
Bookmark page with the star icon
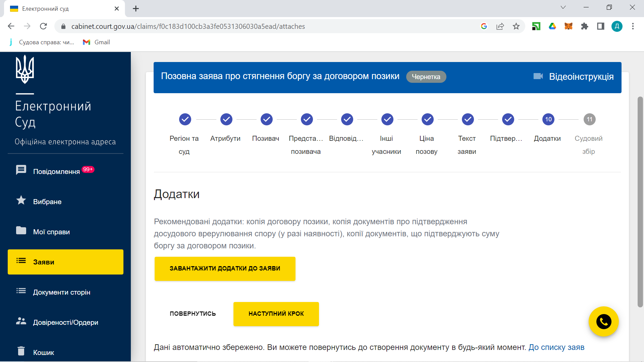[516, 26]
